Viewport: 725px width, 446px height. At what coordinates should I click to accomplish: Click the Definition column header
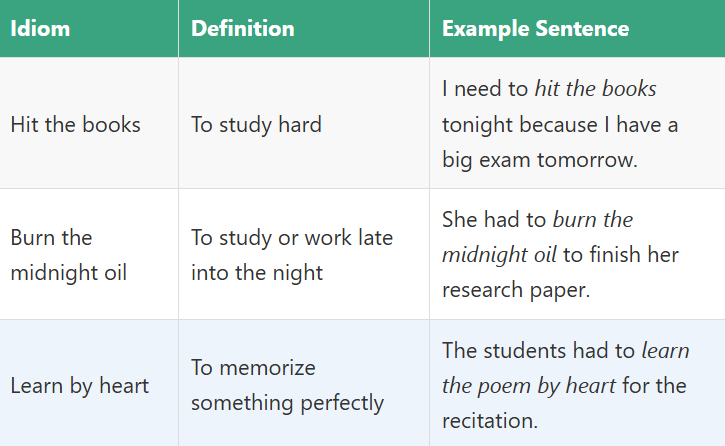click(243, 28)
